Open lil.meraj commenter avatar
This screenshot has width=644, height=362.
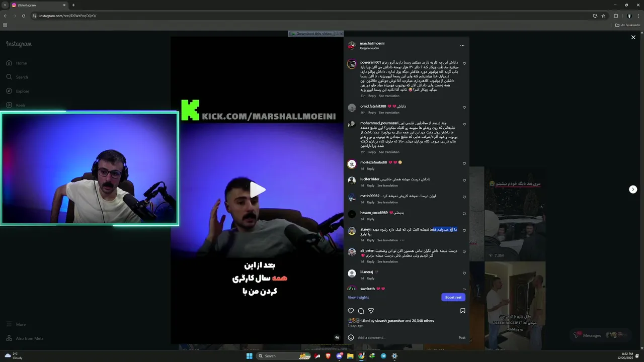click(x=352, y=274)
